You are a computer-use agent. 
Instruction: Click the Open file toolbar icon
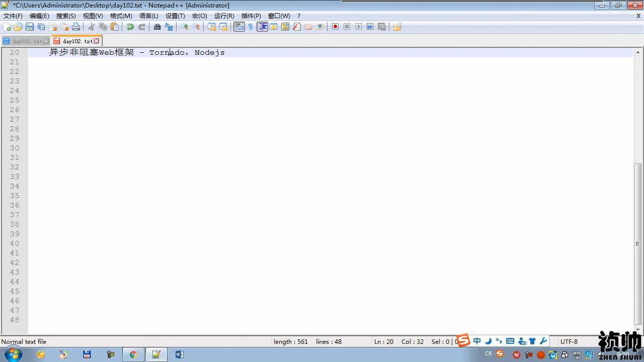18,27
